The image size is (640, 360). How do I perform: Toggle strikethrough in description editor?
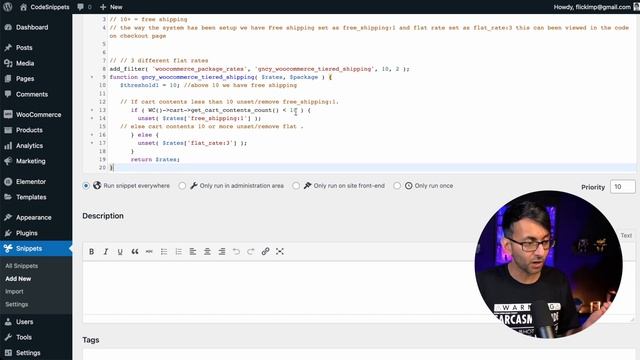(x=149, y=251)
